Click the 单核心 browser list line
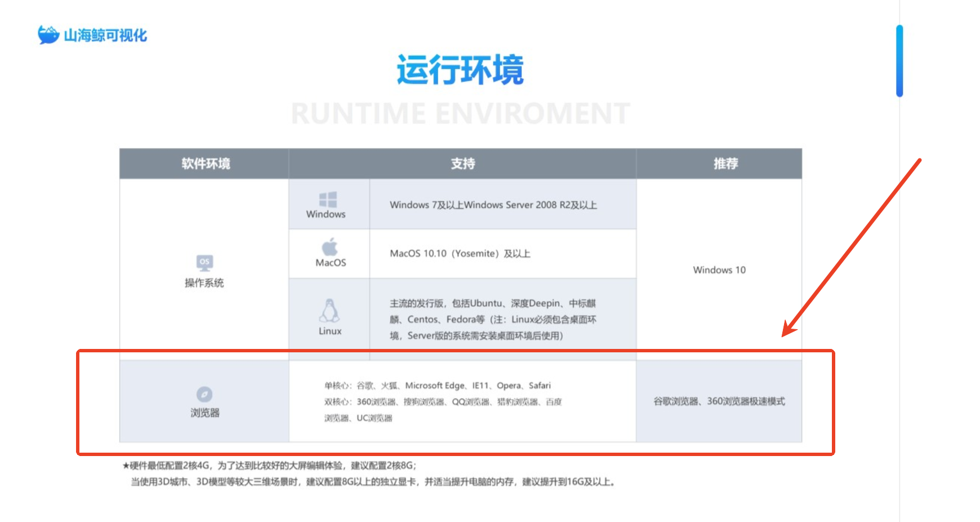980x522 pixels. point(438,386)
